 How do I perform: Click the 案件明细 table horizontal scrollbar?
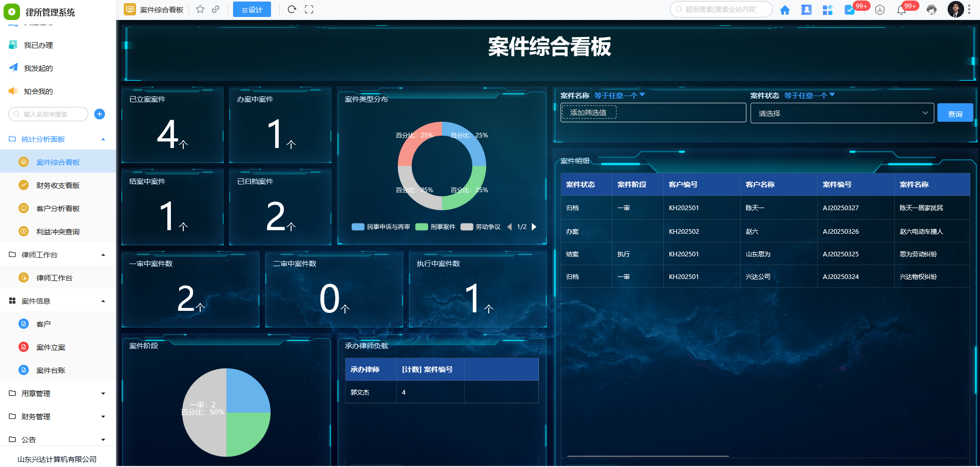(x=648, y=456)
